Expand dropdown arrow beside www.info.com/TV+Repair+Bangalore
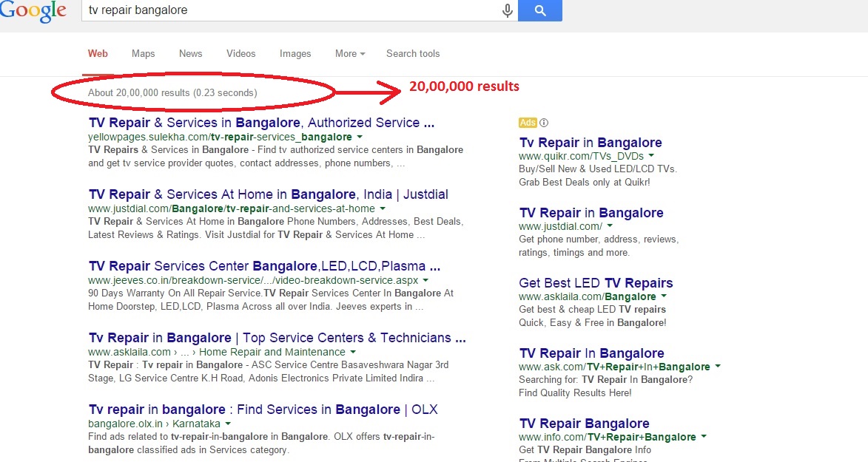 pyautogui.click(x=704, y=437)
